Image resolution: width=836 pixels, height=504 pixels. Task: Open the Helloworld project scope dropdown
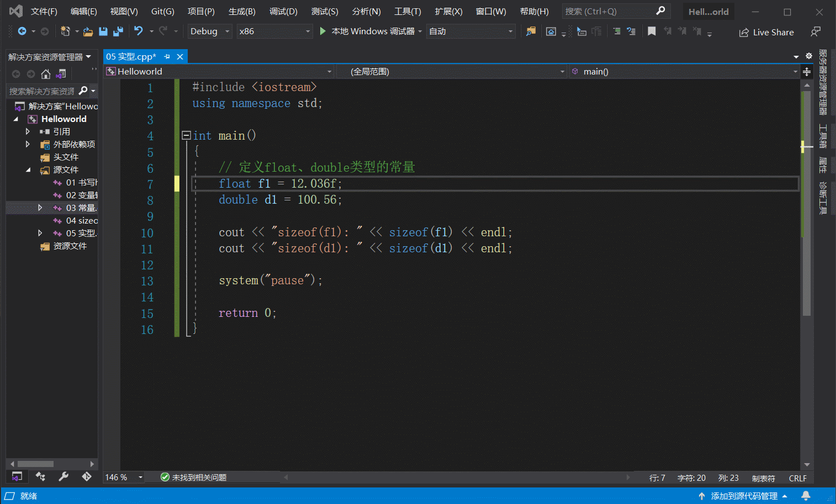(219, 72)
